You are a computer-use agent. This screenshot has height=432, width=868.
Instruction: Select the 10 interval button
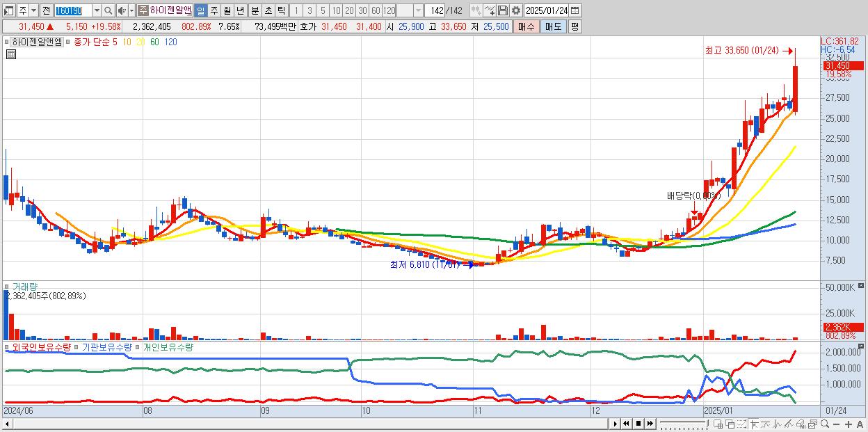336,11
